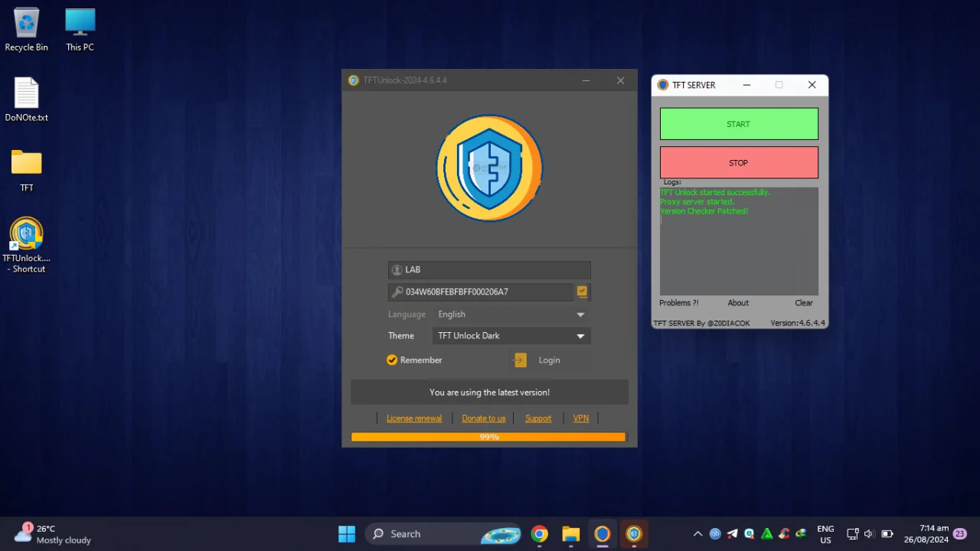Click the taskbar Search box
Screen dimensions: 980x551
coord(443,533)
